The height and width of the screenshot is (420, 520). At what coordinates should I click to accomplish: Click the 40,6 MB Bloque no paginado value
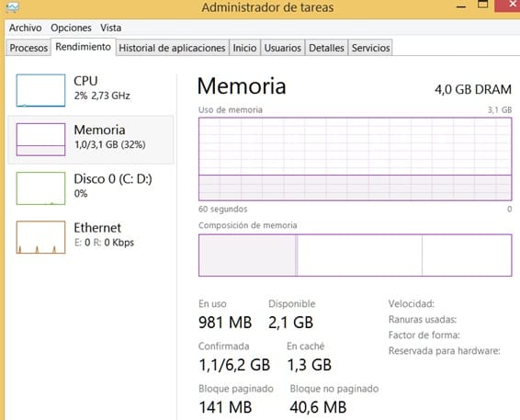point(318,407)
